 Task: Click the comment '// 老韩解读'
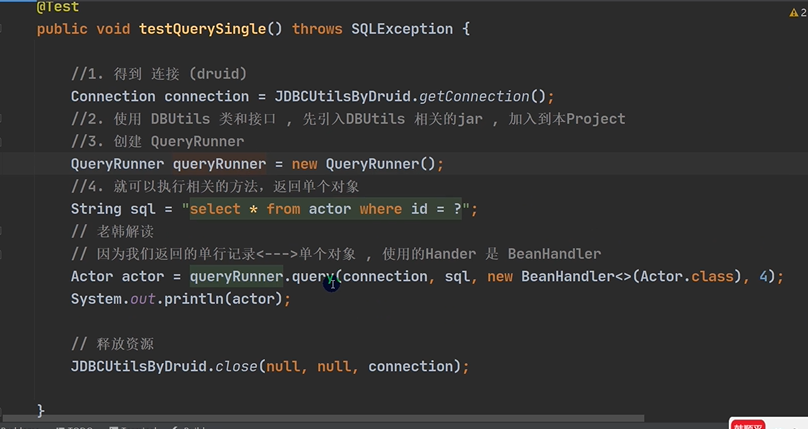pyautogui.click(x=112, y=232)
